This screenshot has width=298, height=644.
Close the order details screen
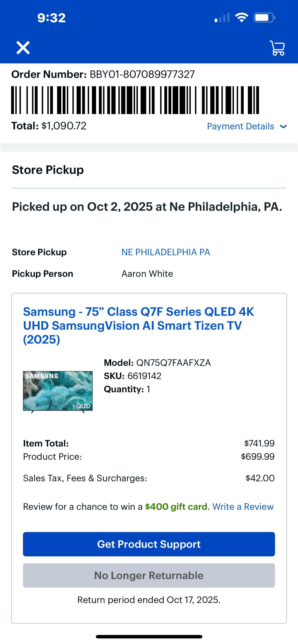coord(23,48)
